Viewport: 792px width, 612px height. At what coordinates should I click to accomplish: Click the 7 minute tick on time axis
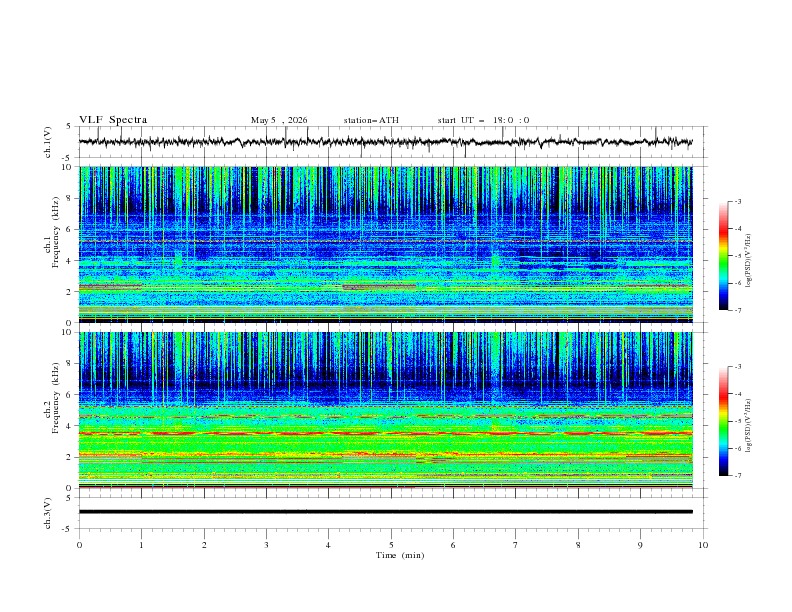coord(516,545)
